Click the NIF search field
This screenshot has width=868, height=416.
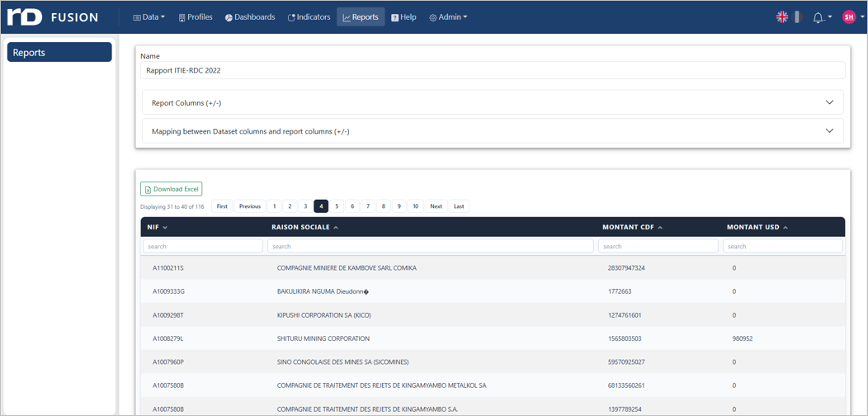pyautogui.click(x=203, y=246)
